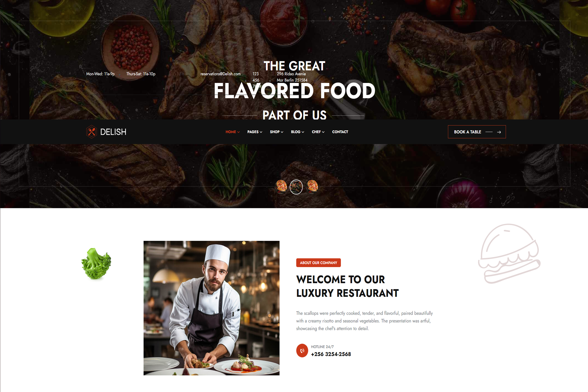Image resolution: width=588 pixels, height=392 pixels.
Task: Click the broccoli decorative image
Action: 96,264
